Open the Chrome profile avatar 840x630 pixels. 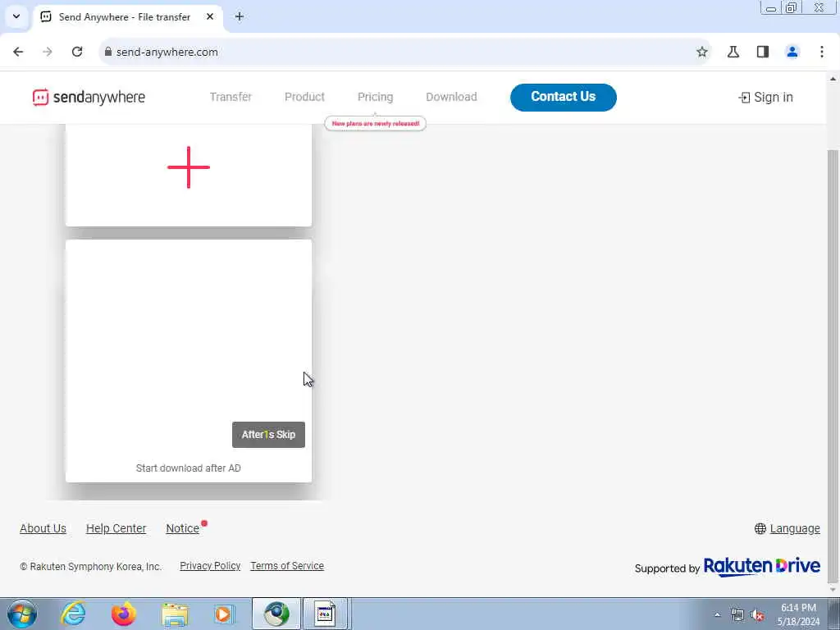click(792, 52)
